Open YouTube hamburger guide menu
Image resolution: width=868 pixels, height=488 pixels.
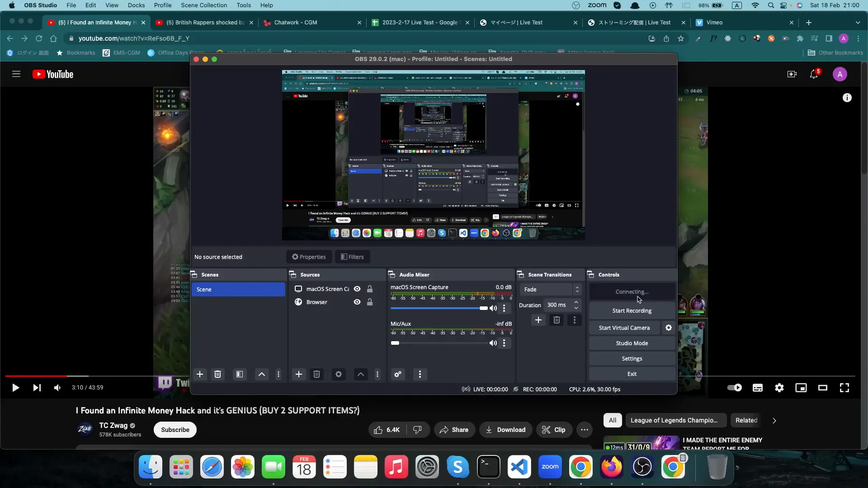pyautogui.click(x=16, y=74)
